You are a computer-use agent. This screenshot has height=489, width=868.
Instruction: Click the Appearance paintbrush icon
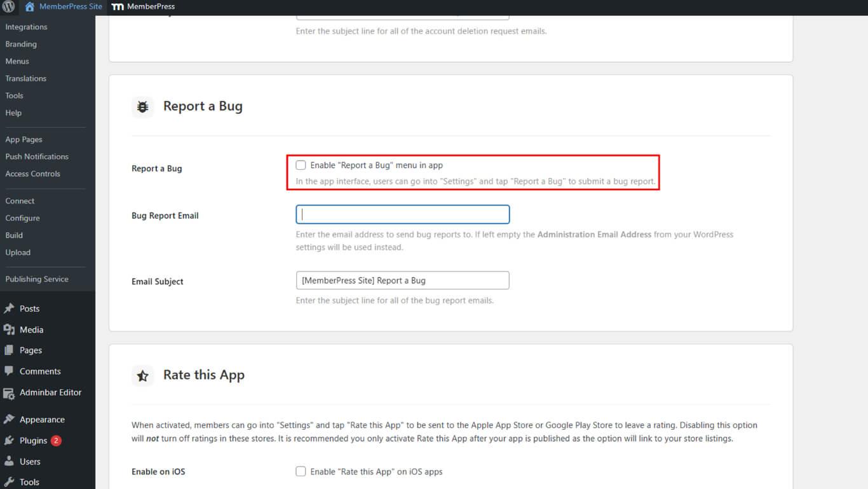coord(9,419)
